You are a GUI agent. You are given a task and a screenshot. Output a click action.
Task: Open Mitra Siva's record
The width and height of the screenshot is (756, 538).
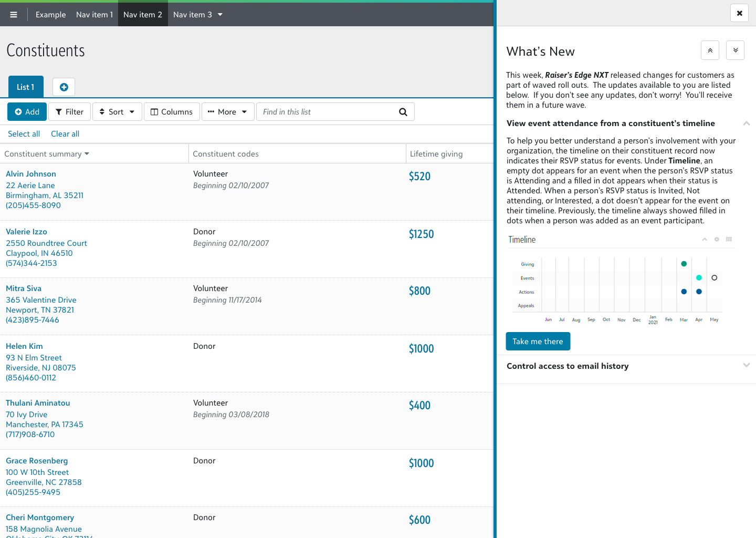[24, 288]
